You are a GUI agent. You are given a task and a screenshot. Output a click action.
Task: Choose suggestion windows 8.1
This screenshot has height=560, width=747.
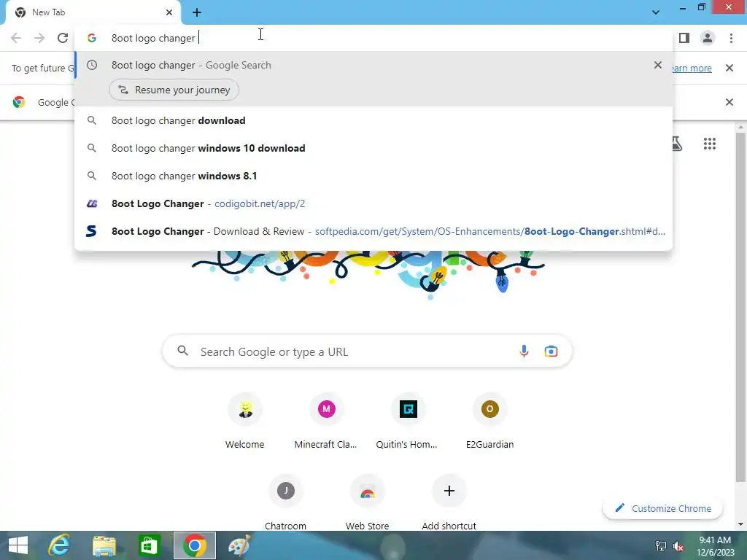point(373,176)
